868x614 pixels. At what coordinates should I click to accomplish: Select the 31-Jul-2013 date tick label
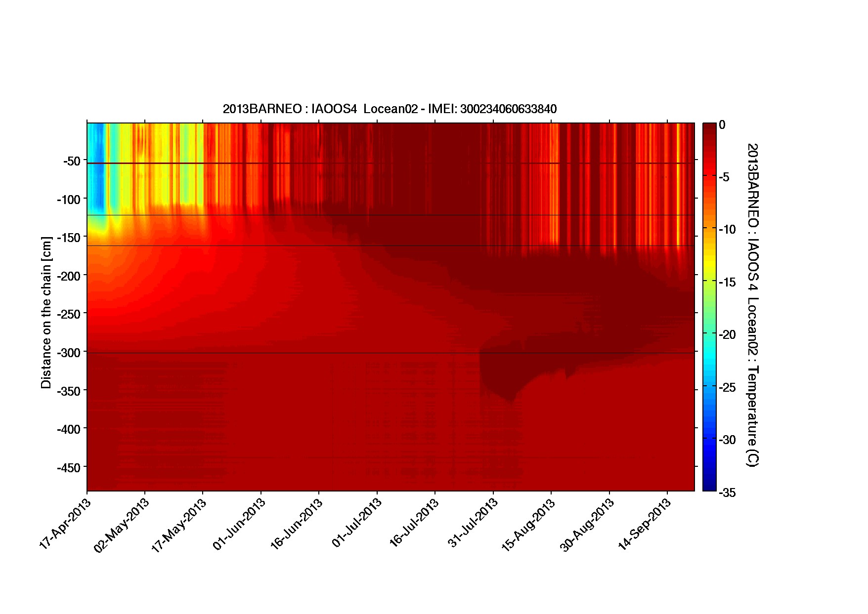coord(473,524)
